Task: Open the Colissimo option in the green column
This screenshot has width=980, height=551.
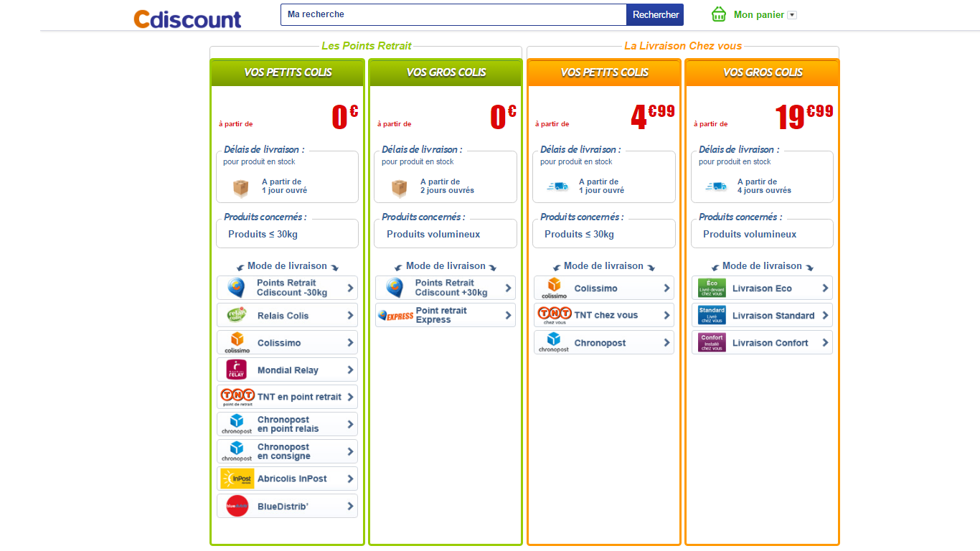Action: click(287, 342)
